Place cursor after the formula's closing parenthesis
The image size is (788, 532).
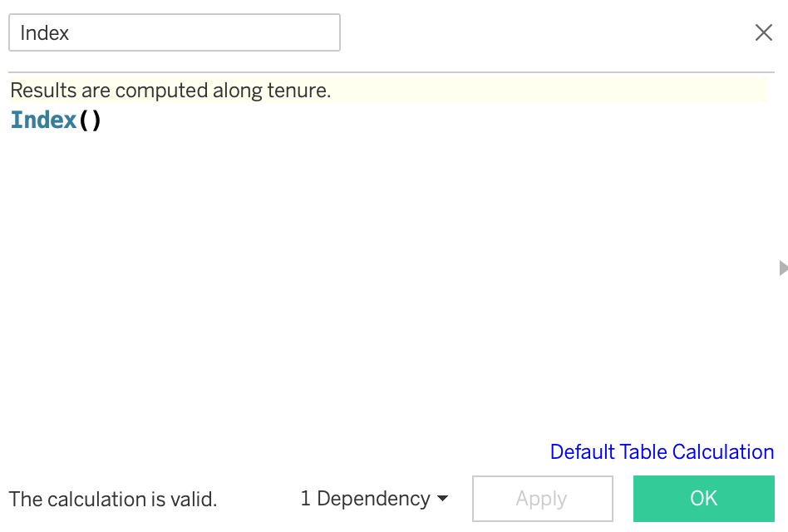[101, 121]
